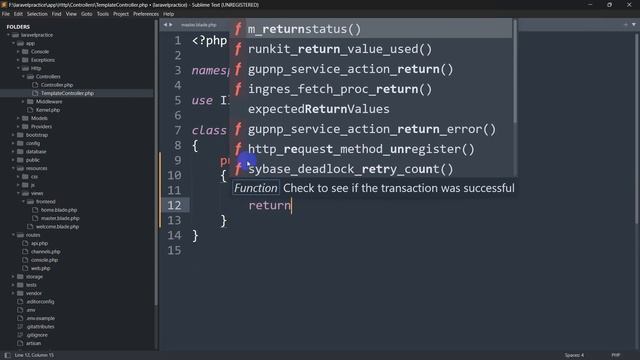Image resolution: width=640 pixels, height=360 pixels.
Task: Click the .gitignore file icon
Action: point(20,335)
